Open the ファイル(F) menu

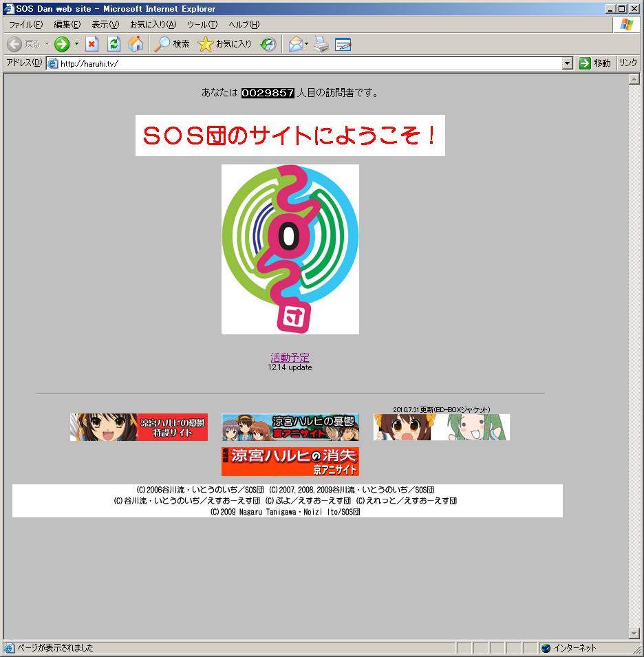[25, 25]
